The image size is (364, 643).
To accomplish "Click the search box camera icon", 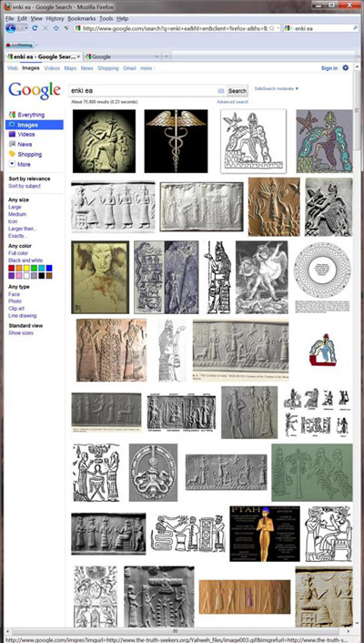I will [221, 91].
